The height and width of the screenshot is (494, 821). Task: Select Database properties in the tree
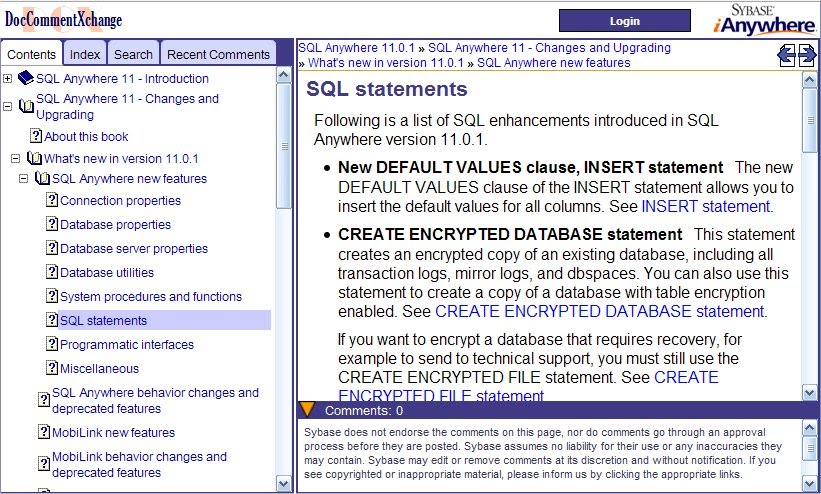click(x=115, y=224)
